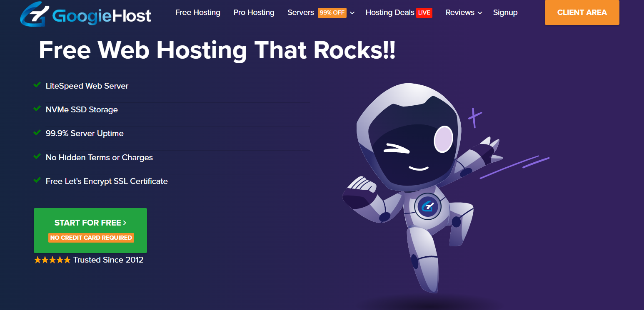Click the LIVE badge next to Hosting Deals
This screenshot has width=644, height=310.
click(424, 12)
